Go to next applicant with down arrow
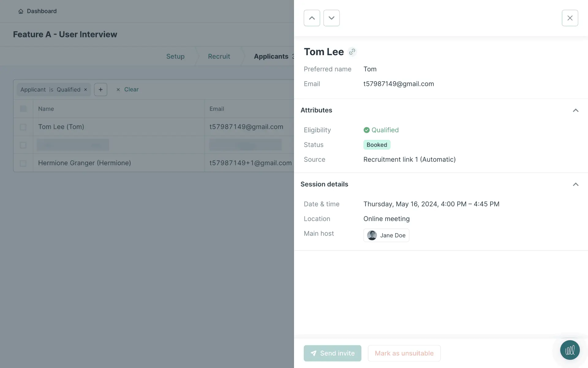Screen dimensions: 588x368 point(331,18)
